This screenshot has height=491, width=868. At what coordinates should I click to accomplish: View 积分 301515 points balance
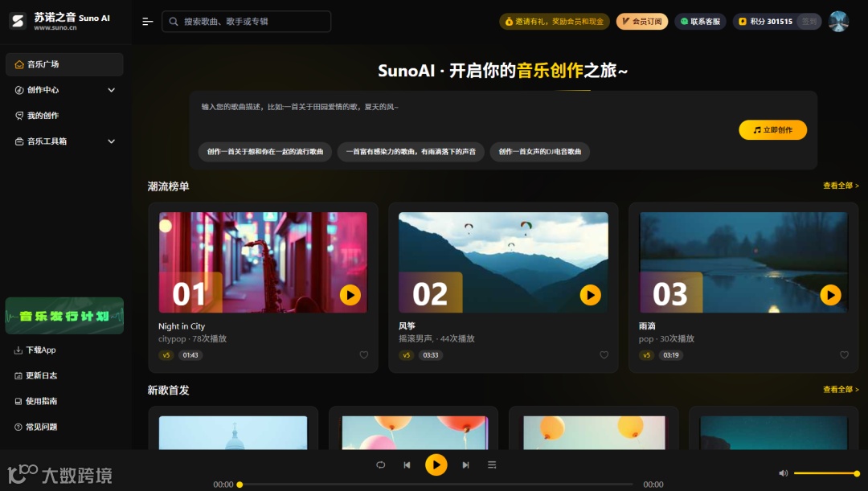(766, 22)
